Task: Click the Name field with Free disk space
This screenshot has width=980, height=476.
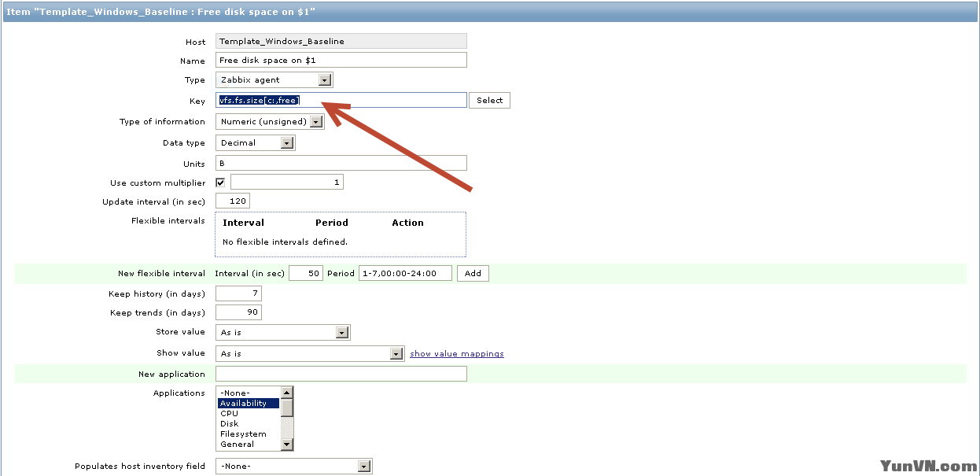Action: click(x=341, y=61)
